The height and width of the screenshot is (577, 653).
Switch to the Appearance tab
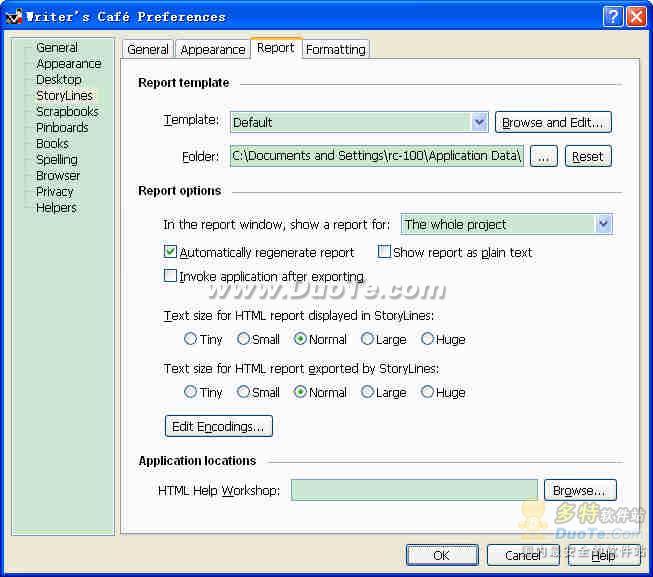click(213, 50)
